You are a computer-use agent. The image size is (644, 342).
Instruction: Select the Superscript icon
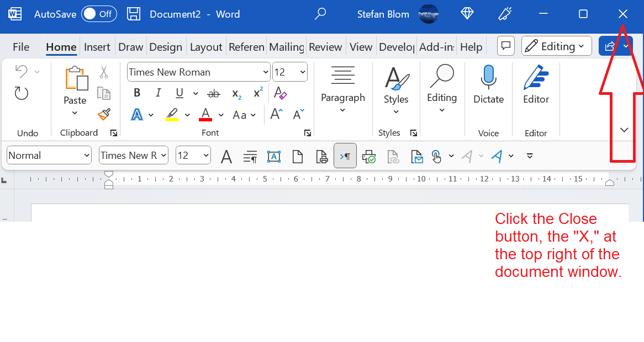257,94
